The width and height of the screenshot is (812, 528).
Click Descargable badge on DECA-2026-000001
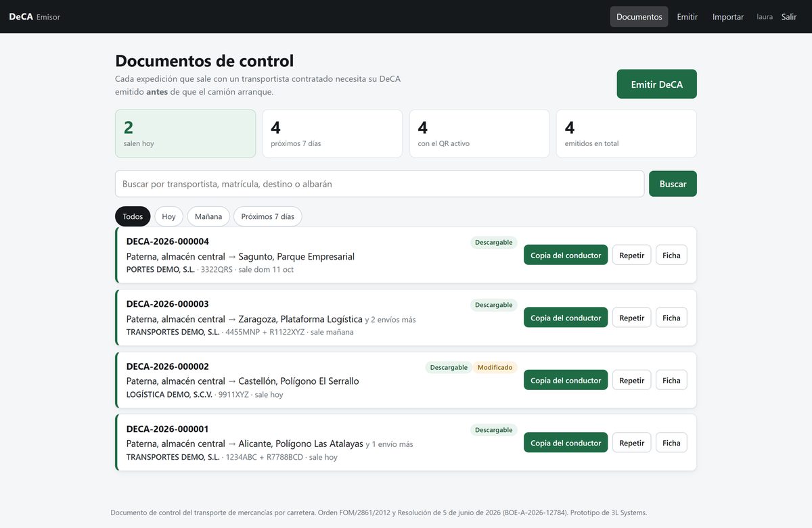tap(493, 430)
